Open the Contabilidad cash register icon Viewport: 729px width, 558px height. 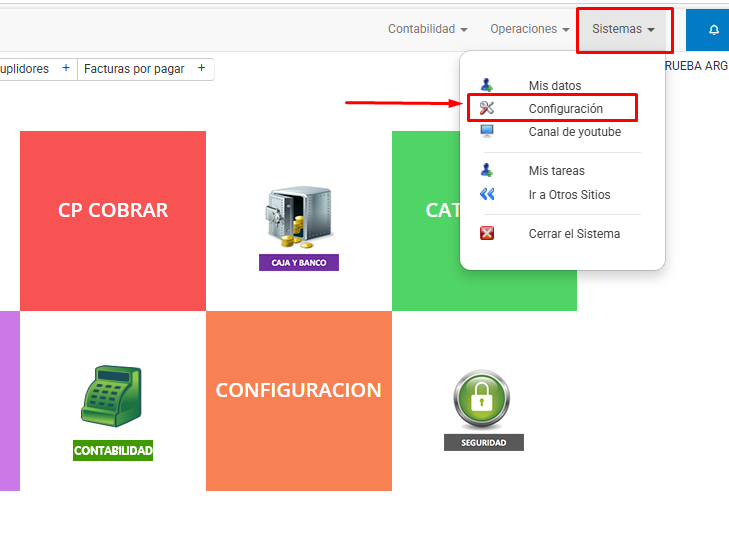(x=112, y=398)
